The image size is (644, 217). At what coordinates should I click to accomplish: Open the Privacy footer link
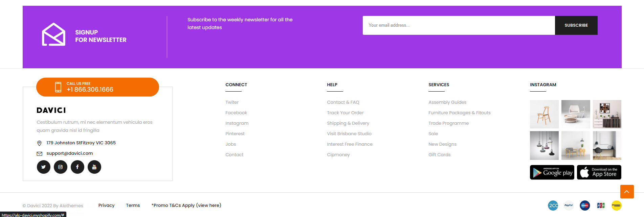coord(106,206)
